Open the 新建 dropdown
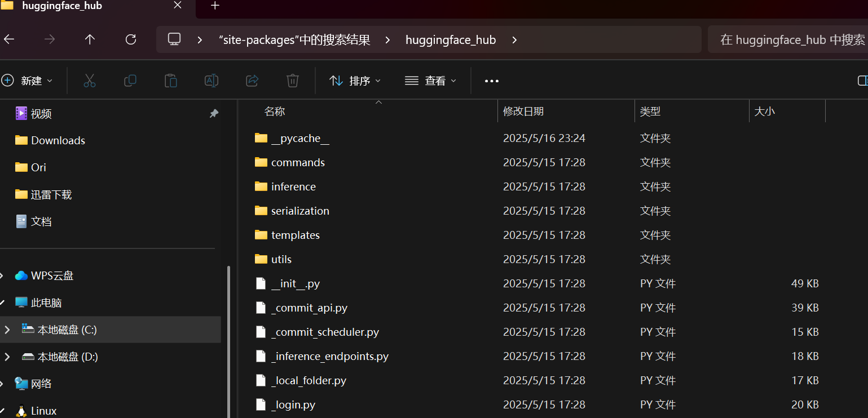The height and width of the screenshot is (418, 868). tap(27, 81)
